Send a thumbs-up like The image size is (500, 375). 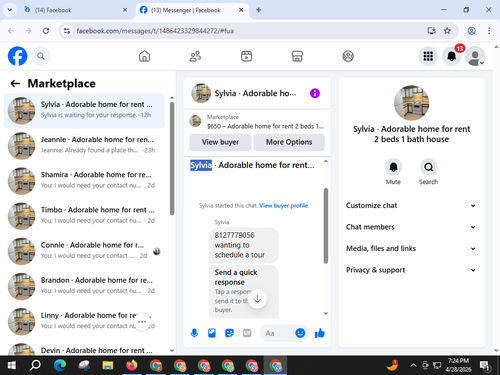[320, 333]
